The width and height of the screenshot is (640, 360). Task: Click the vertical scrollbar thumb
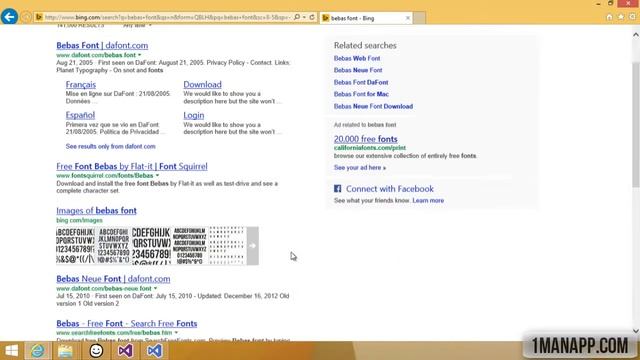tap(636, 124)
